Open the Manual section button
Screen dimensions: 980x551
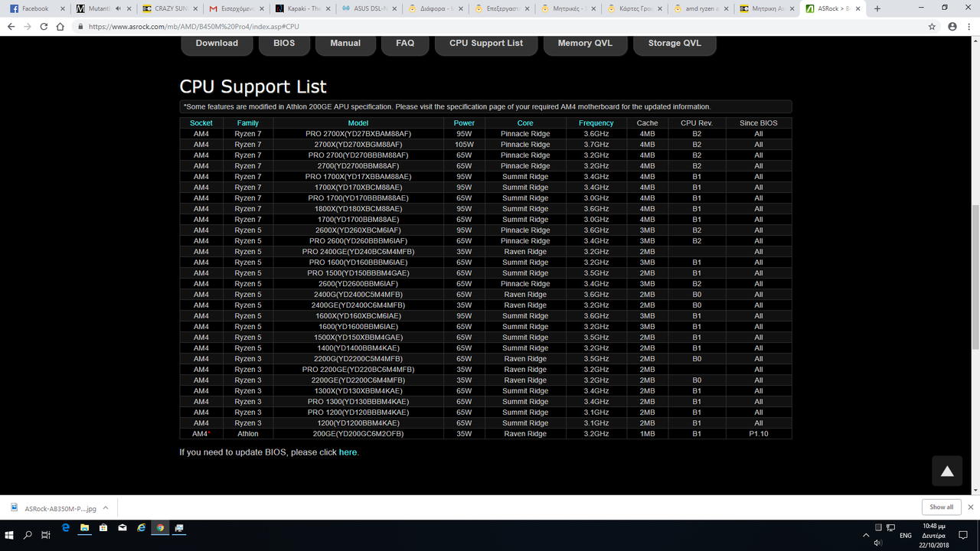[345, 44]
